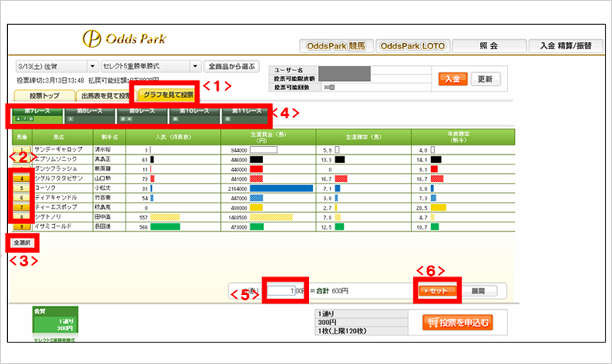Click the green 566 popularity bar
The image size is (612, 364).
(165, 227)
